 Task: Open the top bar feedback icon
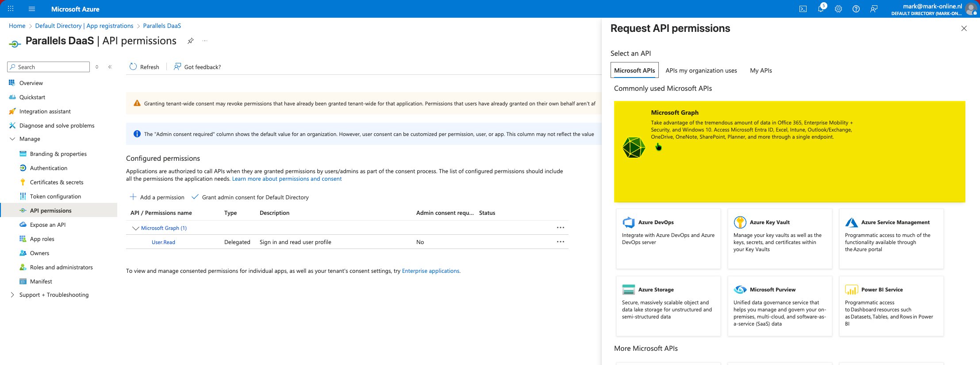tap(873, 9)
